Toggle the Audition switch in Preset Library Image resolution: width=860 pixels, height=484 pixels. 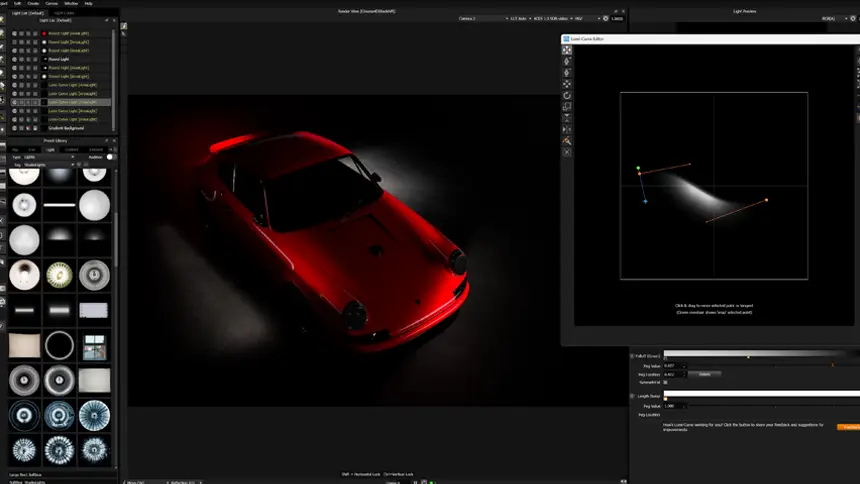point(110,157)
